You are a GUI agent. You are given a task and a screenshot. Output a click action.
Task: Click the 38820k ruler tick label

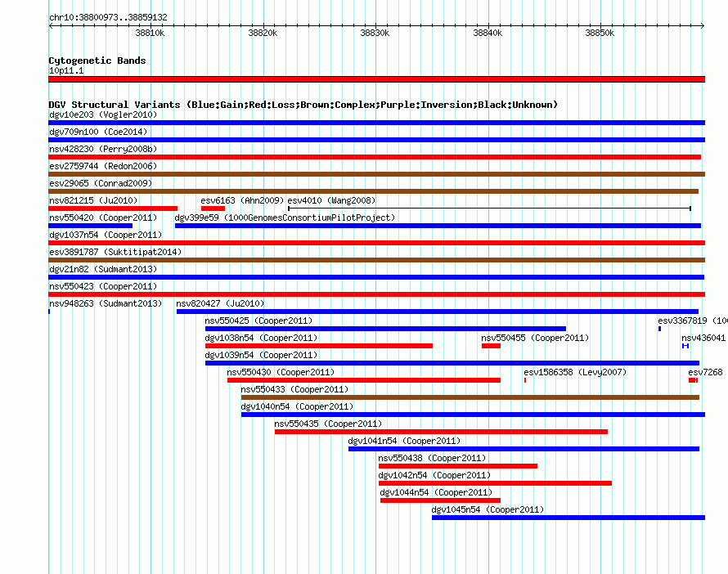point(263,33)
